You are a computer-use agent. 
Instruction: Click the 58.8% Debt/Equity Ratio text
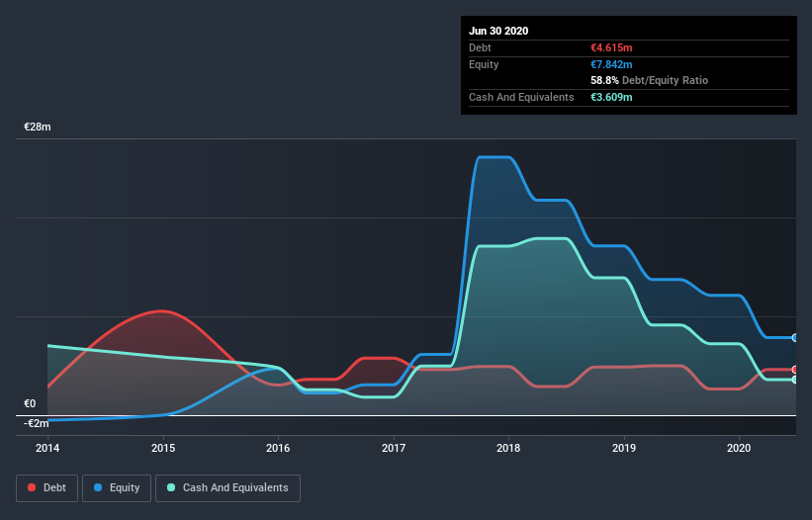[x=650, y=80]
